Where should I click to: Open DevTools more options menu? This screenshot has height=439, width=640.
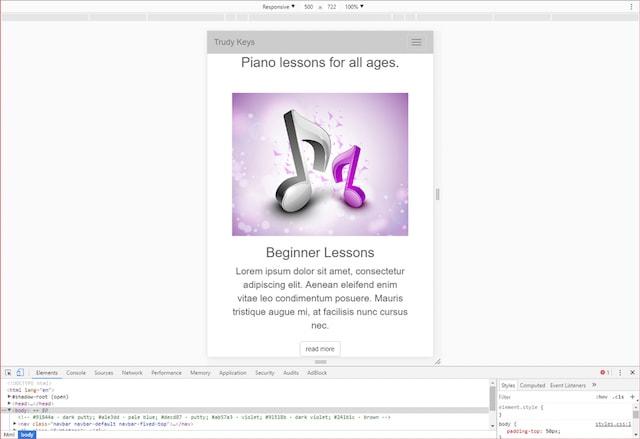point(620,372)
